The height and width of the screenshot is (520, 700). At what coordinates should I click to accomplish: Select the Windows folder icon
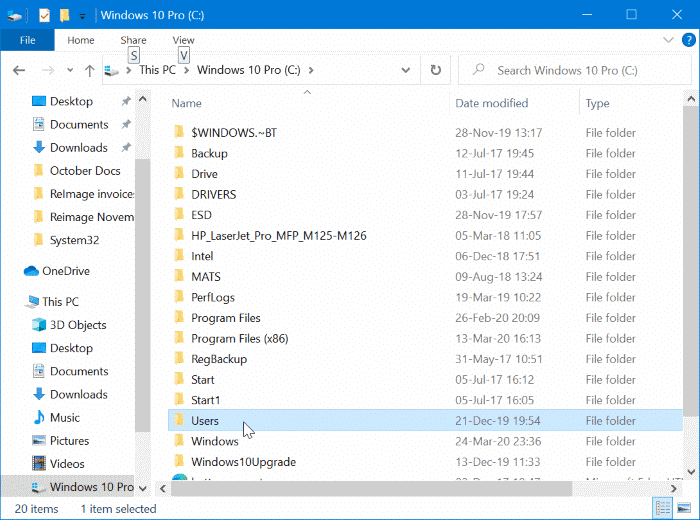pyautogui.click(x=179, y=440)
